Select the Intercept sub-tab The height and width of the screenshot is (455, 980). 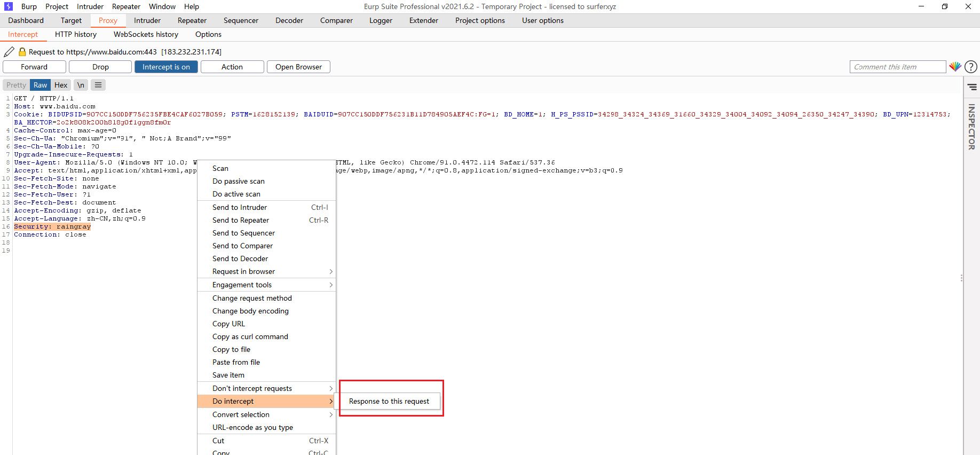23,34
